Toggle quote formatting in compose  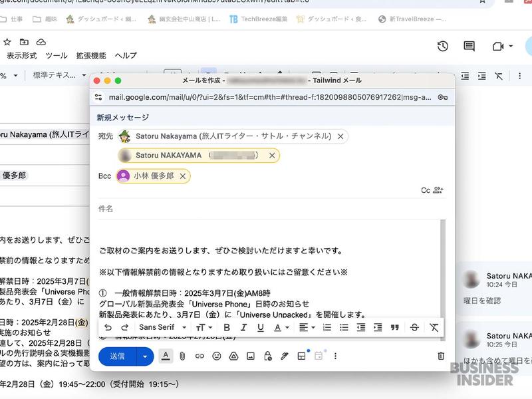coord(394,327)
